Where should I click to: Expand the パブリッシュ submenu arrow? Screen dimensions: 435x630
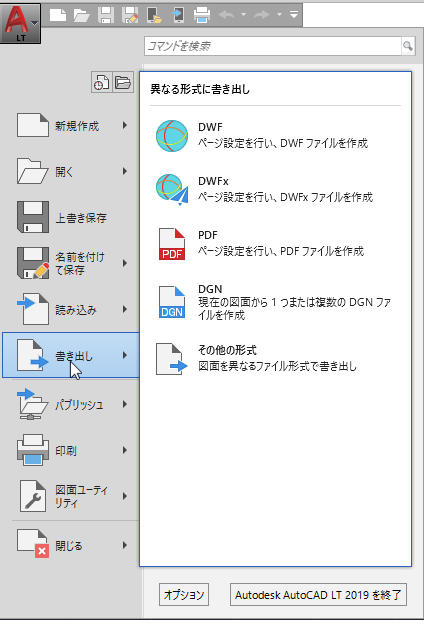click(125, 404)
